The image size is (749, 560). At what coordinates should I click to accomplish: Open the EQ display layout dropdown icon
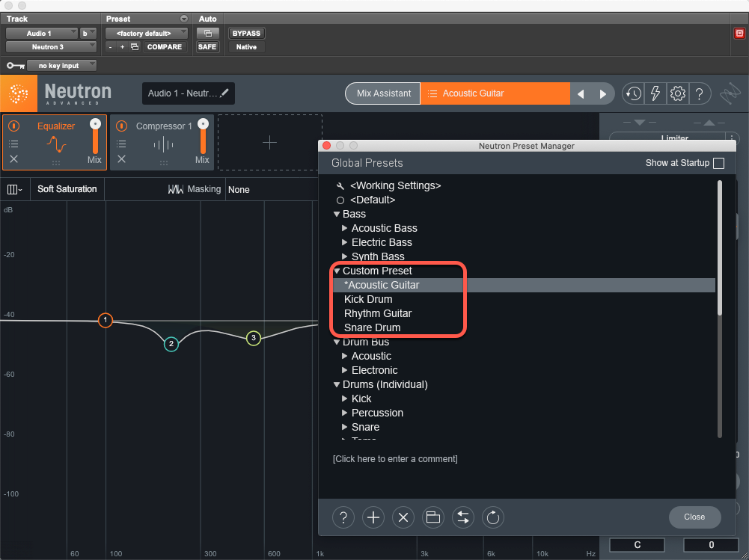click(15, 189)
